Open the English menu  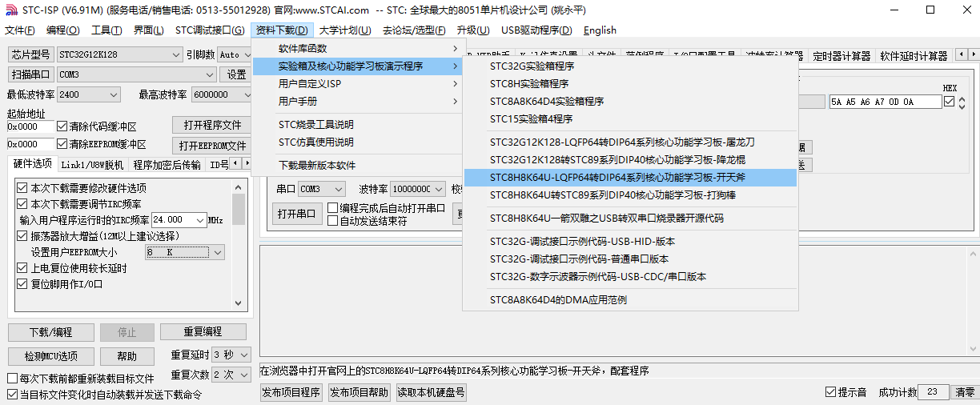(600, 30)
